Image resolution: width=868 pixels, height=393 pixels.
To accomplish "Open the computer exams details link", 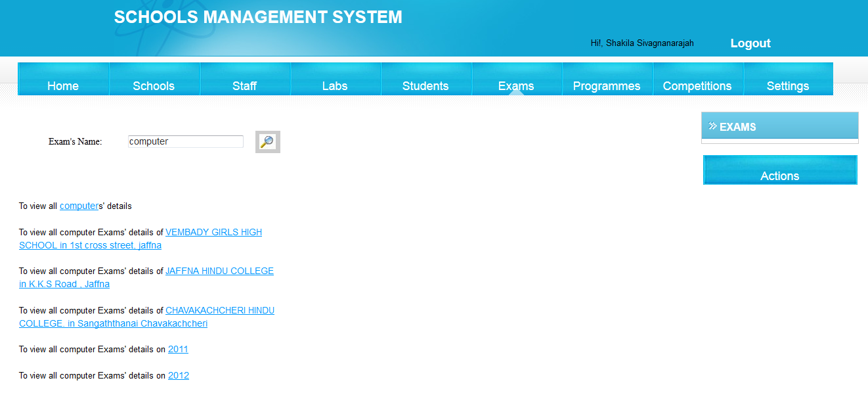I will (79, 205).
